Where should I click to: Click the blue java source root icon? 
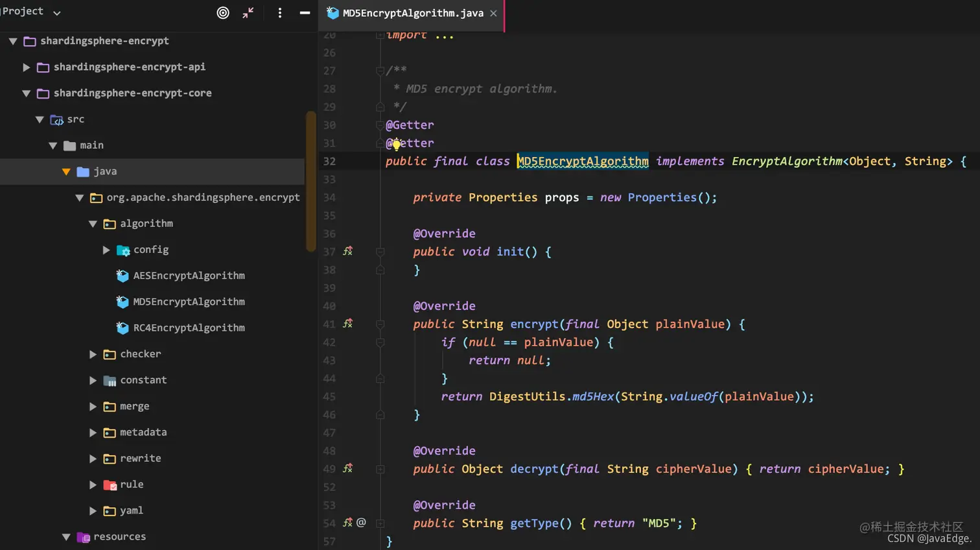click(83, 171)
